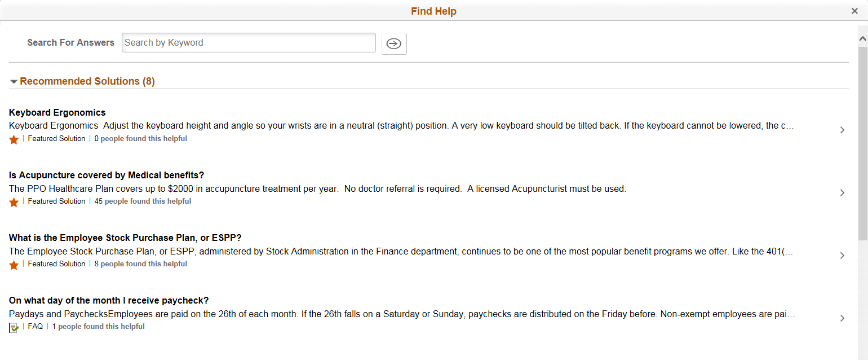Click the right arrow for paycheck day FAQ
This screenshot has height=360, width=868.
(842, 318)
